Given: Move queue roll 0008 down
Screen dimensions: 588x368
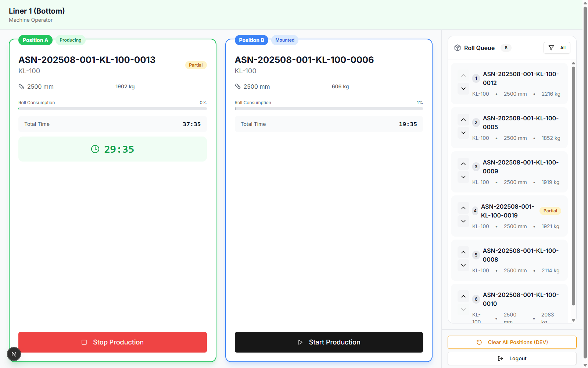Looking at the screenshot, I should pyautogui.click(x=463, y=265).
